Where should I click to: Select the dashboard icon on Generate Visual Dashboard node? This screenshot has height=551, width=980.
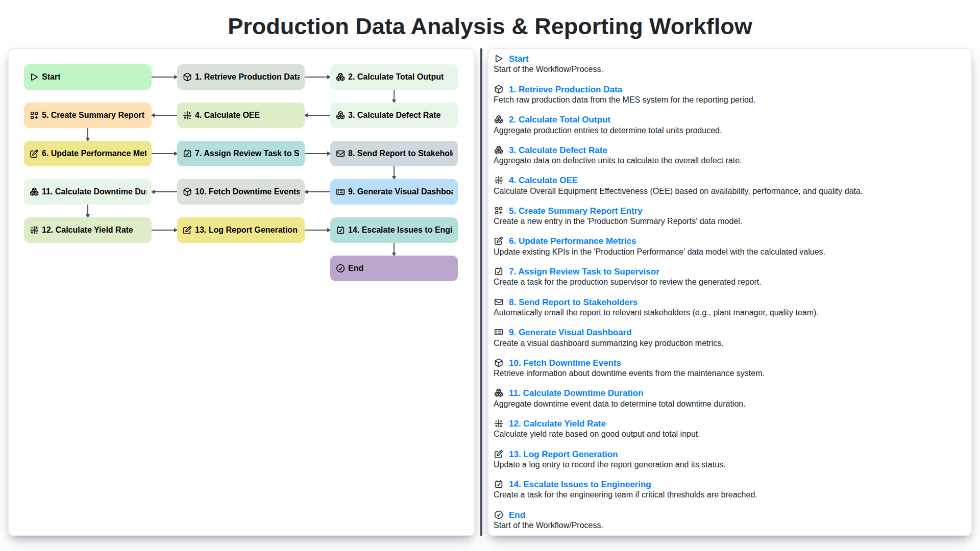click(x=340, y=191)
